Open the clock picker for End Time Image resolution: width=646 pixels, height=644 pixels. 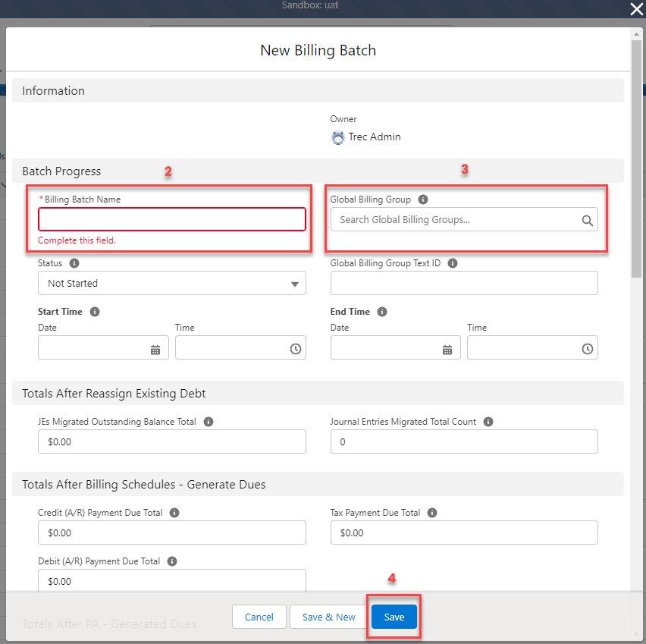tap(588, 347)
